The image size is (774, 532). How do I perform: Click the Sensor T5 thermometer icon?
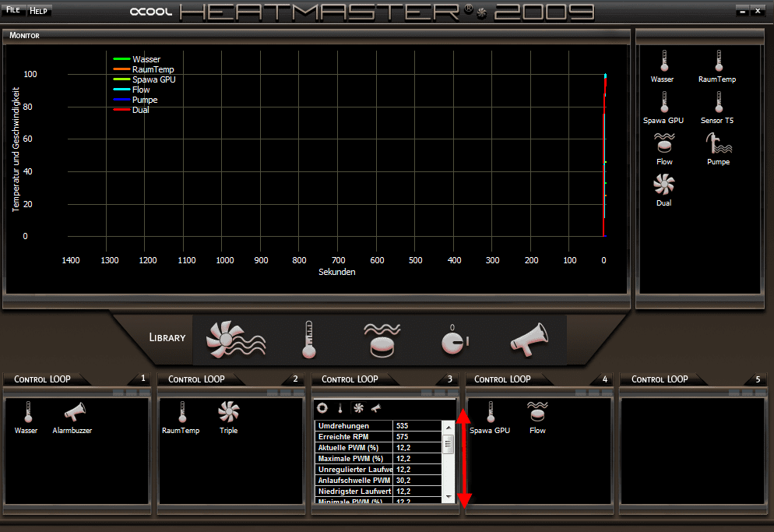pyautogui.click(x=719, y=102)
